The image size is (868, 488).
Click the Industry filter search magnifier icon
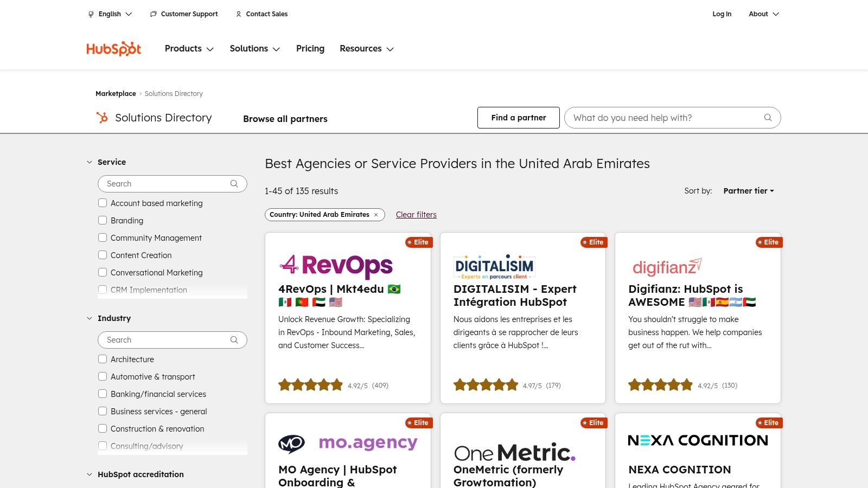click(x=234, y=340)
